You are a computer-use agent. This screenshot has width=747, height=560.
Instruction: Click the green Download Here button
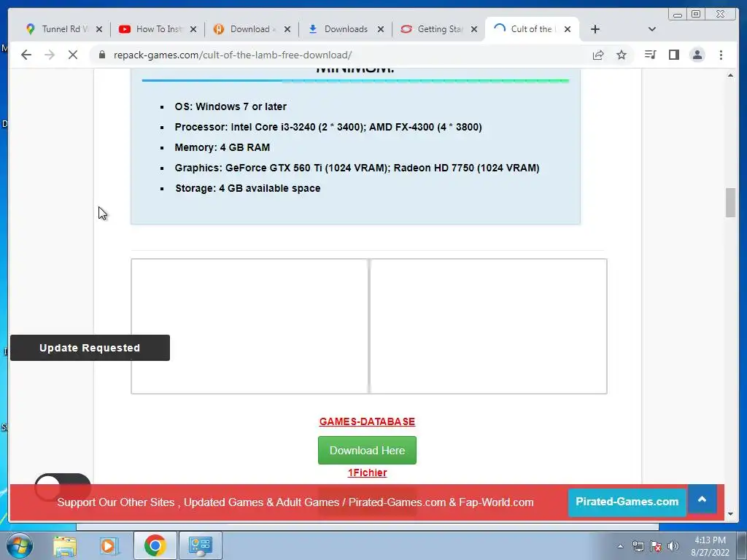[368, 450]
